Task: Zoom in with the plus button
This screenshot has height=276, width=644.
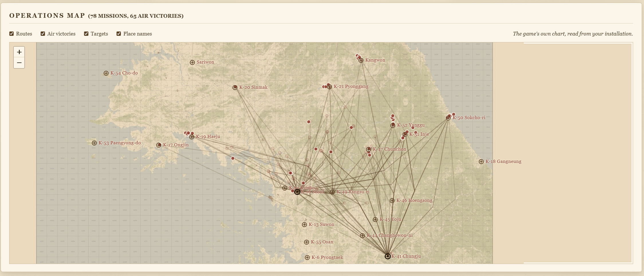Action: [x=19, y=52]
